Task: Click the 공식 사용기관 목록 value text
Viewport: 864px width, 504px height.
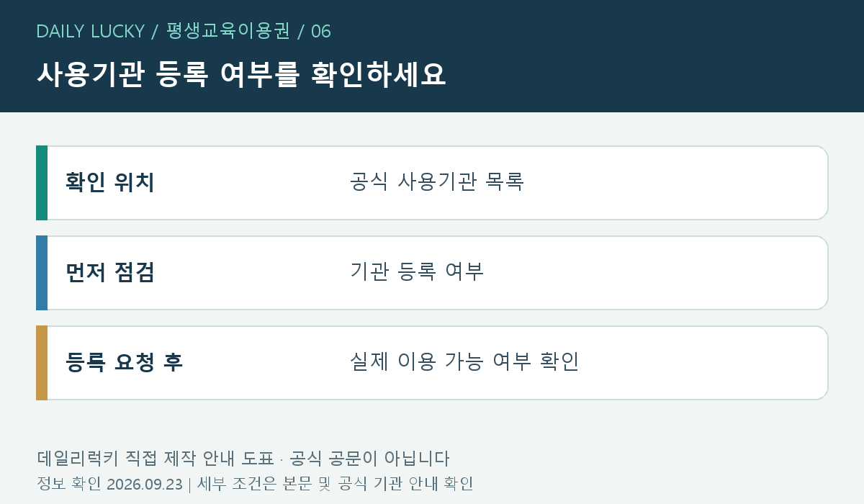Action: [437, 181]
